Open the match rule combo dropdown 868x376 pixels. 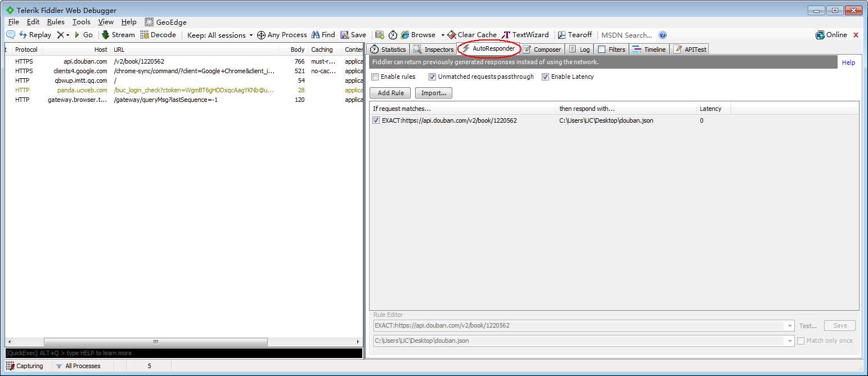point(790,325)
